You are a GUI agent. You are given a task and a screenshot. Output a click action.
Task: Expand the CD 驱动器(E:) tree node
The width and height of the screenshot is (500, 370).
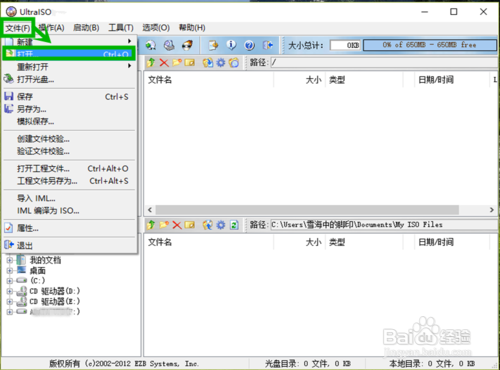[x=10, y=301]
